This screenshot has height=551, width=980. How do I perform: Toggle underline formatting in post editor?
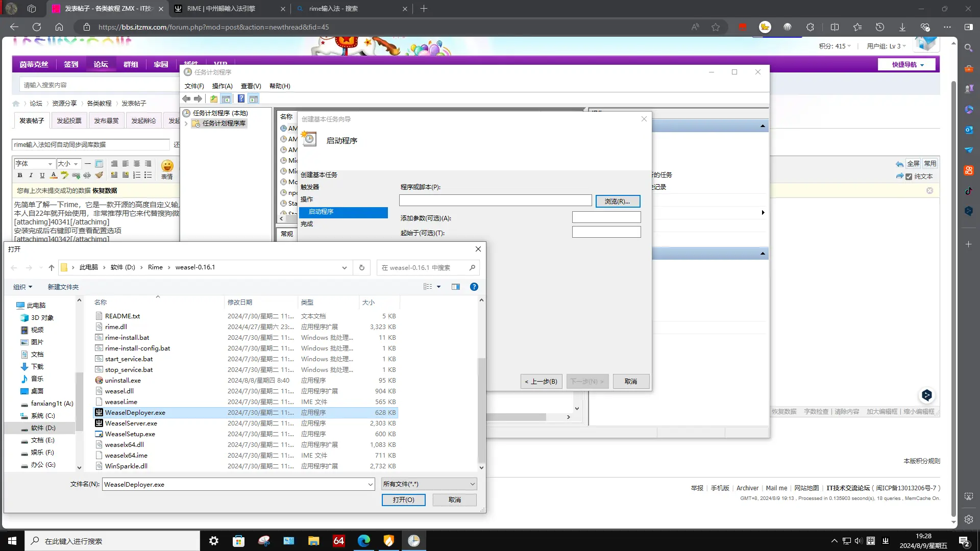click(x=42, y=175)
